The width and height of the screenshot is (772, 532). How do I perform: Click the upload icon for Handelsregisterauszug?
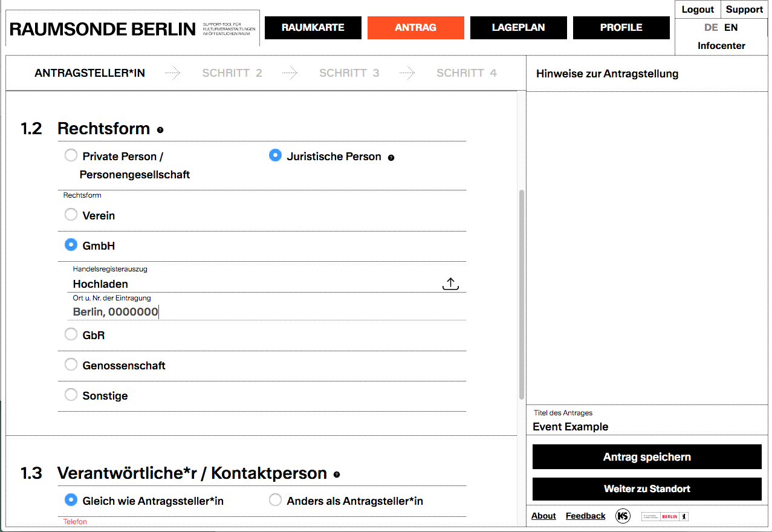pos(451,284)
